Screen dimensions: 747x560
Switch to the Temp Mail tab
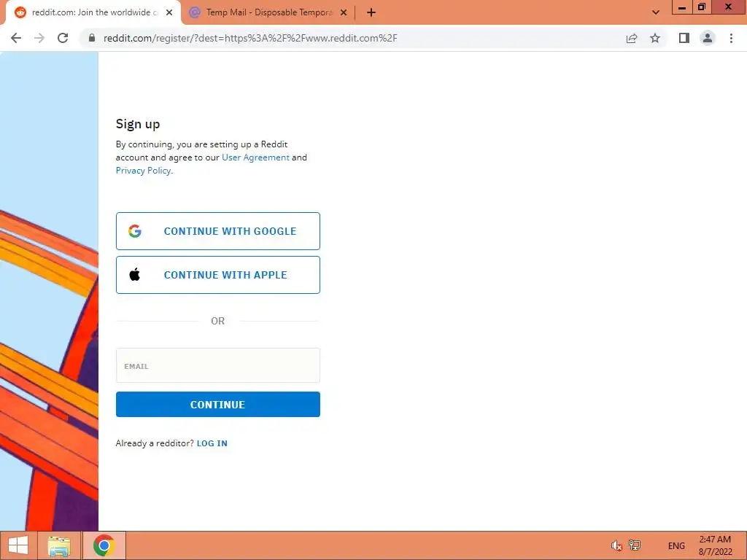click(268, 13)
